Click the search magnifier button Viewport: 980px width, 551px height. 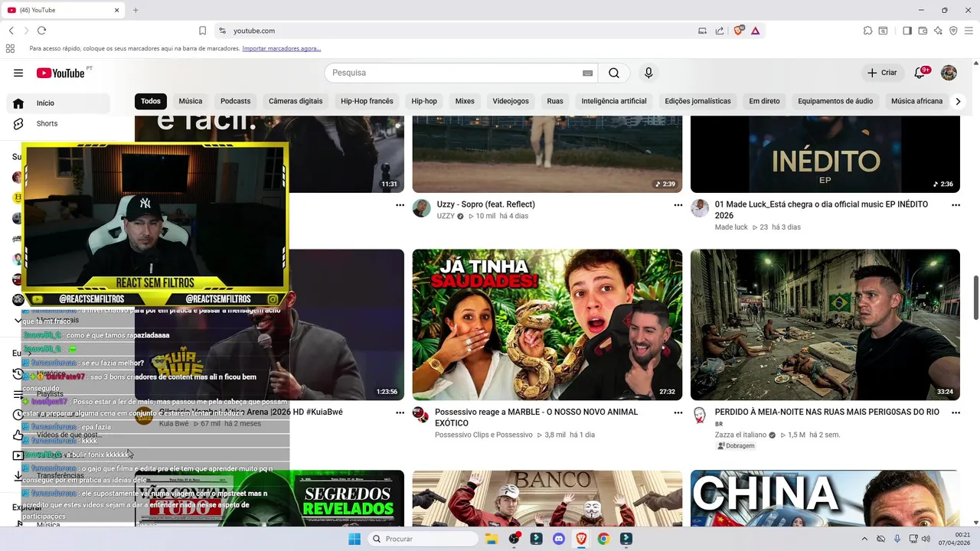(x=614, y=73)
